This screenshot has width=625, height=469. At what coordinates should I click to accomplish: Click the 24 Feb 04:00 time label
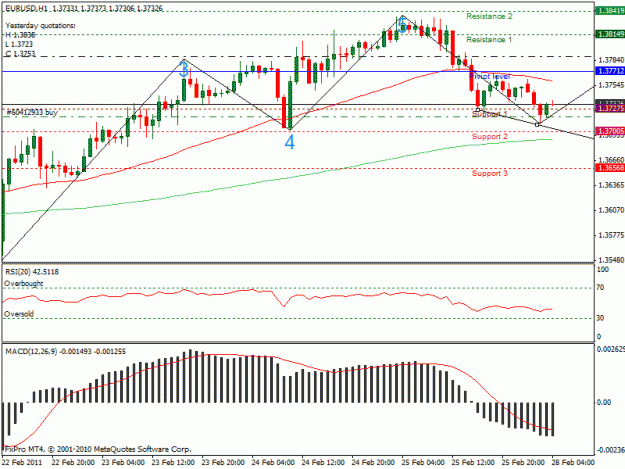point(273,463)
